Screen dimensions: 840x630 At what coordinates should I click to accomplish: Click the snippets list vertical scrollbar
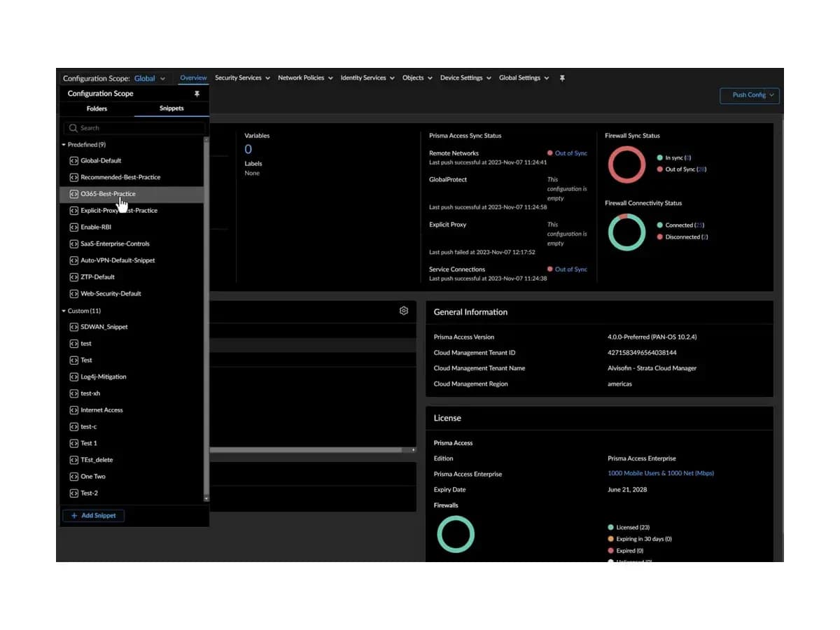pyautogui.click(x=206, y=318)
